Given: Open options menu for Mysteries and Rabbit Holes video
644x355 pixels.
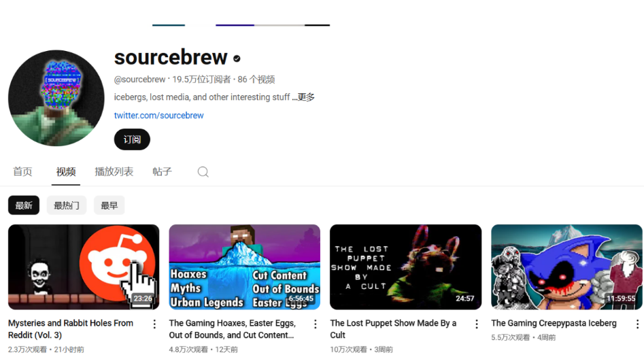Looking at the screenshot, I should click(x=154, y=324).
